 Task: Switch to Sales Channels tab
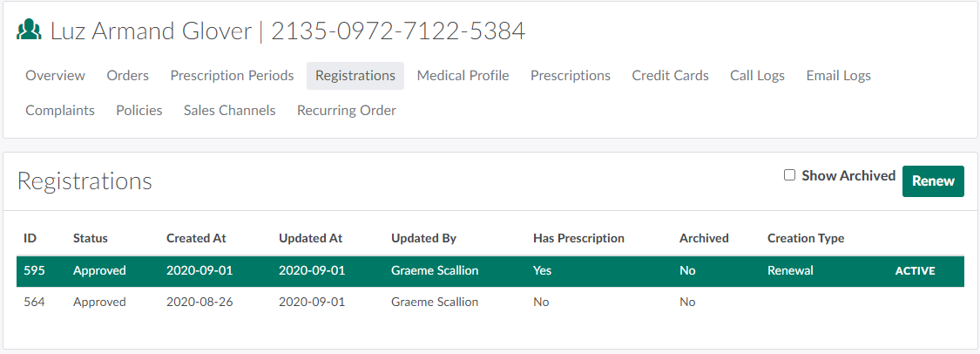(229, 111)
